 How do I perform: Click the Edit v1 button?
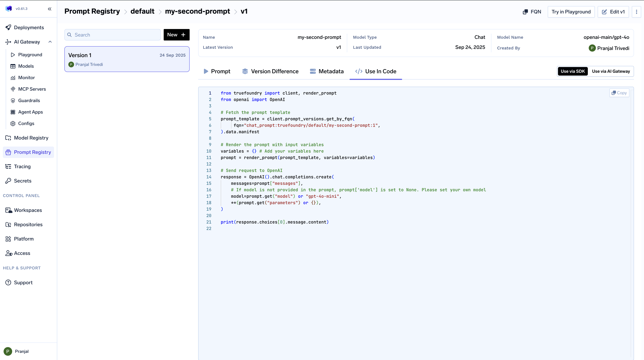coord(613,12)
